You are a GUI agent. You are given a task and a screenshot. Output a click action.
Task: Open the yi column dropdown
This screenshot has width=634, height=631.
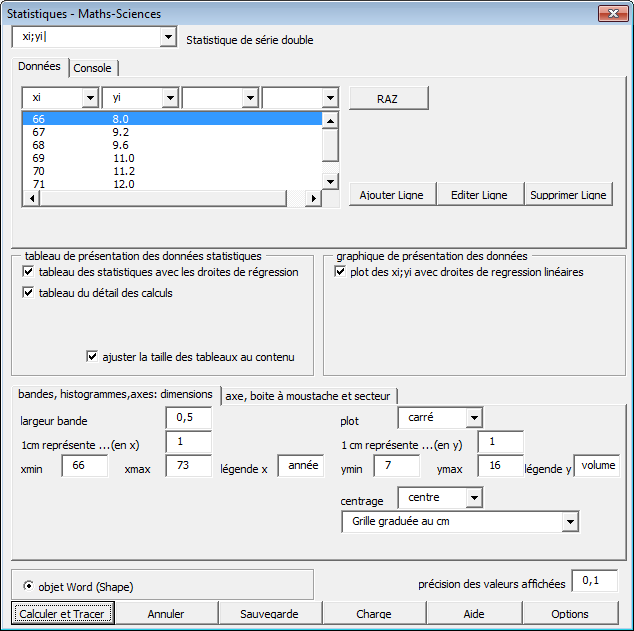tap(170, 98)
